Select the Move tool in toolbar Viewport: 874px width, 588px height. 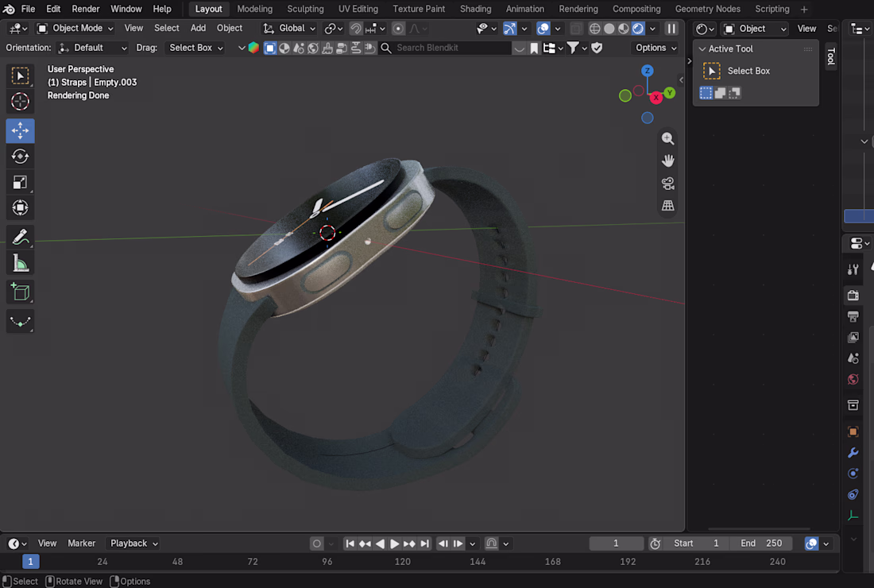coord(20,130)
